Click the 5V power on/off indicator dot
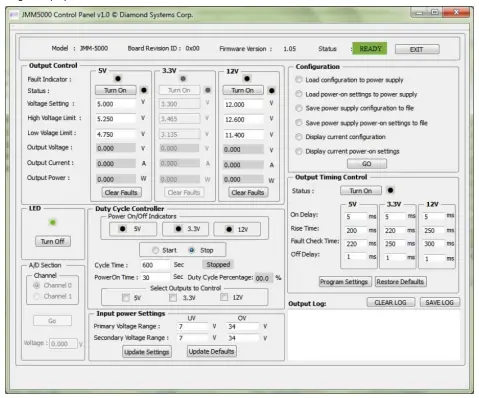This screenshot has width=479, height=398. click(123, 229)
